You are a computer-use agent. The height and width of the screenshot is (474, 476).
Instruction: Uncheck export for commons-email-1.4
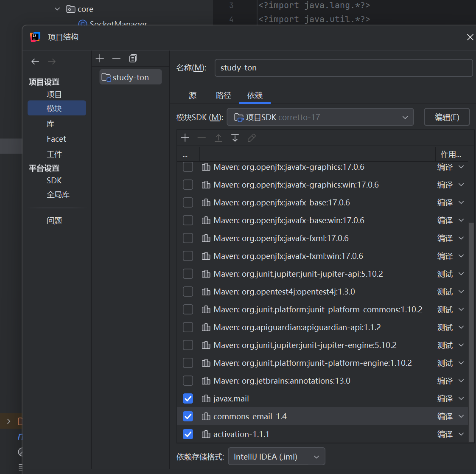pyautogui.click(x=188, y=416)
